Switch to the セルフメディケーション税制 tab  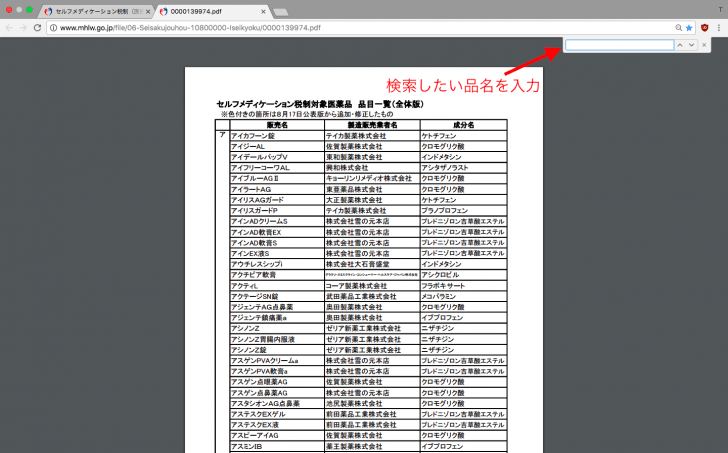pyautogui.click(x=96, y=12)
